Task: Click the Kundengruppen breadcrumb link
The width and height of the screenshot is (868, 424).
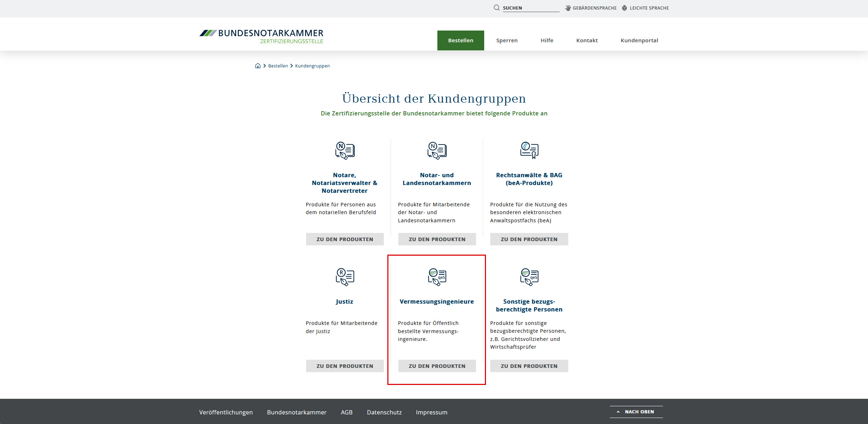Action: [x=313, y=66]
